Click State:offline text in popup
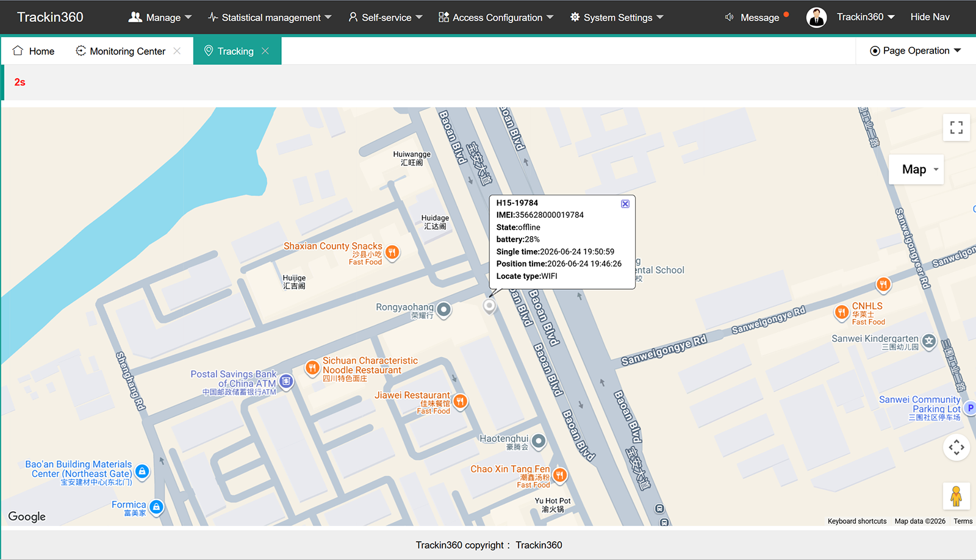976x560 pixels. click(x=518, y=227)
